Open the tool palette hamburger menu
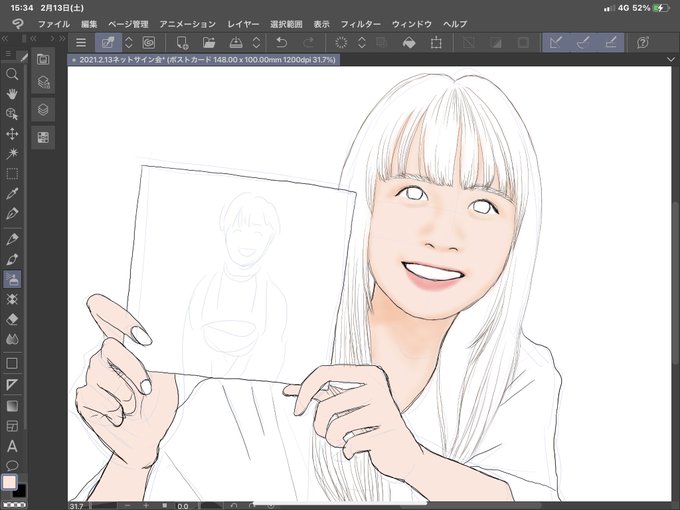680x510 pixels. click(x=8, y=54)
